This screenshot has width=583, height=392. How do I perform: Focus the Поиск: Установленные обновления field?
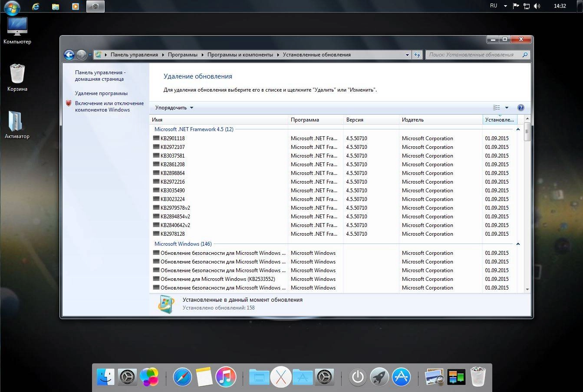coord(478,55)
